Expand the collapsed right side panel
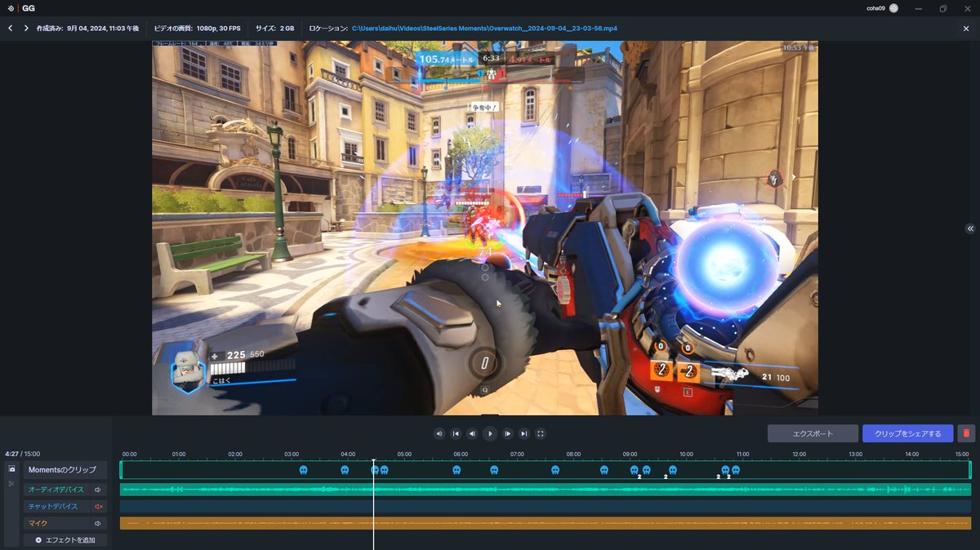Screen dimensions: 980x550 (x=970, y=228)
